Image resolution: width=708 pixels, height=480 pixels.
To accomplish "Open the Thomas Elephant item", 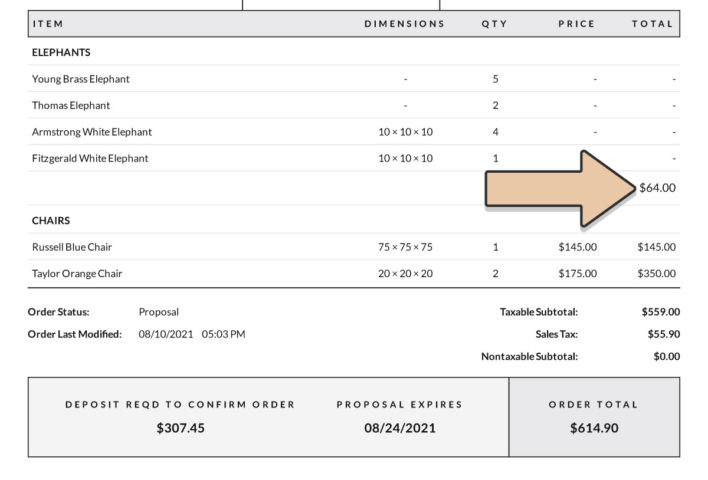I will pos(71,105).
